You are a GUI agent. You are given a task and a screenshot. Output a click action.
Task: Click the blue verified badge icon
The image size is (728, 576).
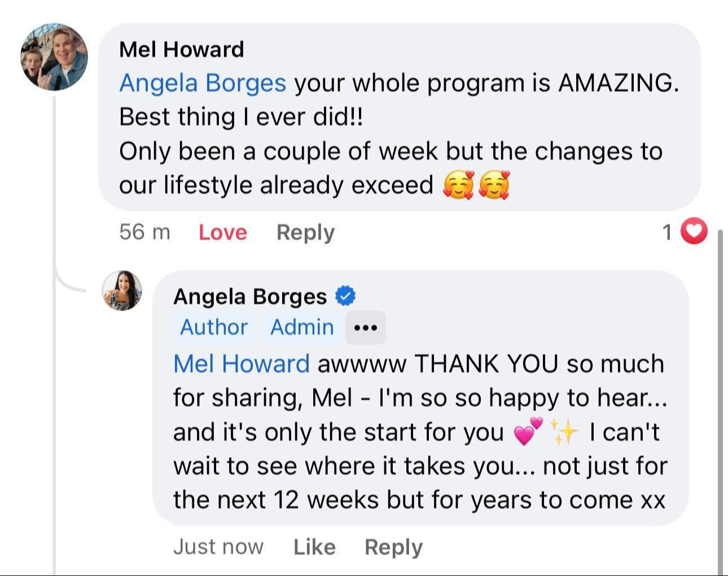tap(345, 296)
